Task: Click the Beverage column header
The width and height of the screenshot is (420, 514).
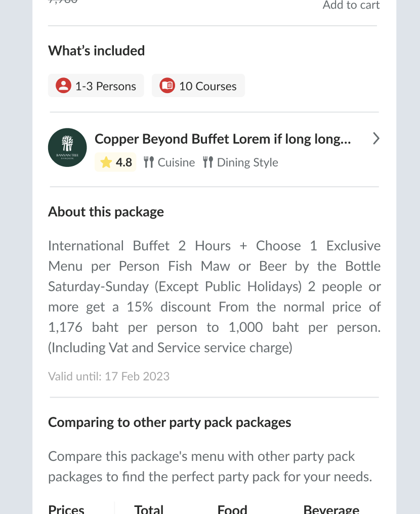Action: (x=331, y=508)
